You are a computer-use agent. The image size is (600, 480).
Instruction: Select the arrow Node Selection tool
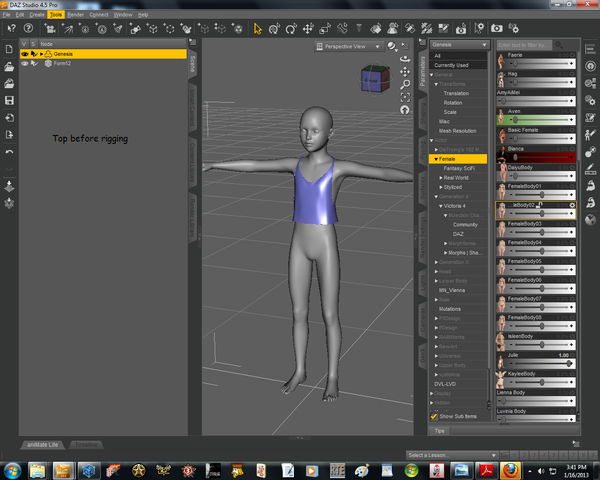[x=257, y=28]
